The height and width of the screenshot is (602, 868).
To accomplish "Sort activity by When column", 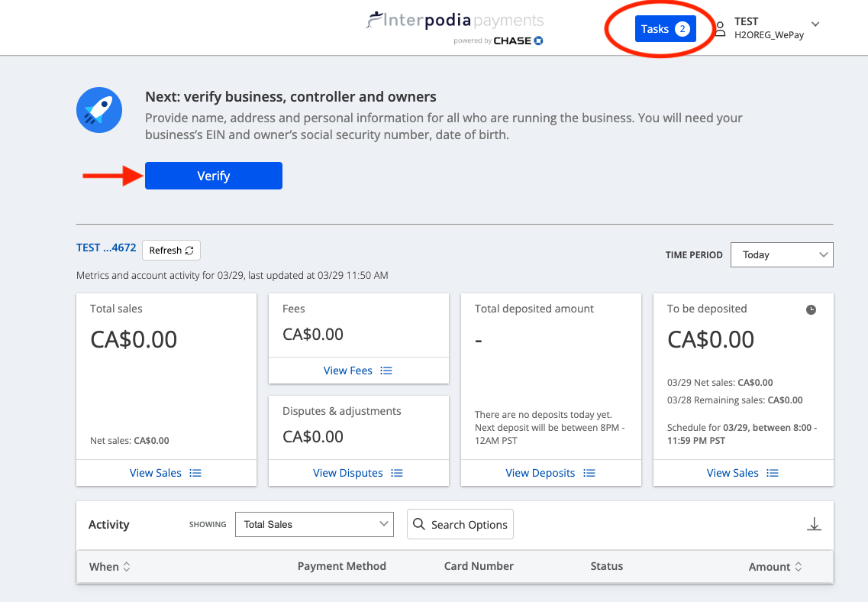I will pos(110,567).
